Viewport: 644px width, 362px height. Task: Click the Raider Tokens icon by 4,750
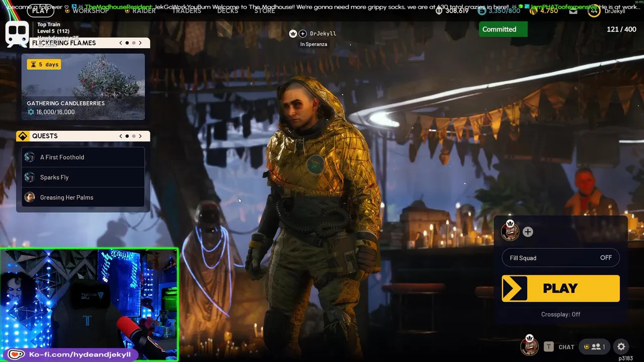point(534,11)
